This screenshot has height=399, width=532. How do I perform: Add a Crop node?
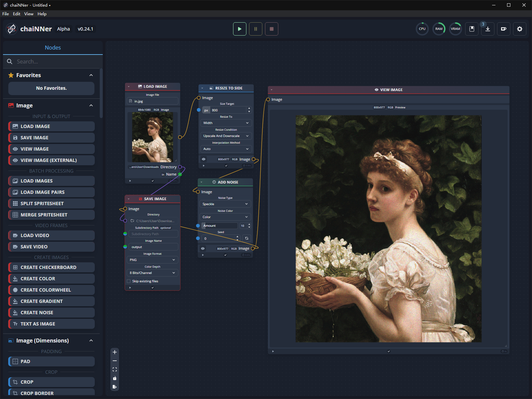(52, 382)
